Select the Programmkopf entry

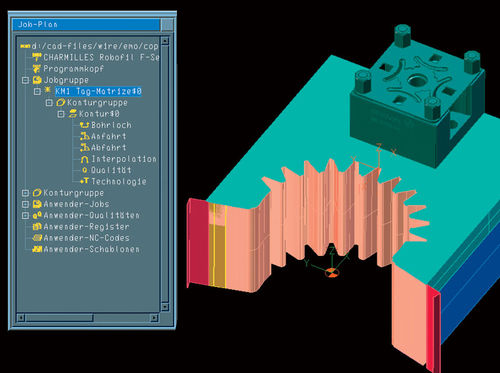click(x=73, y=69)
